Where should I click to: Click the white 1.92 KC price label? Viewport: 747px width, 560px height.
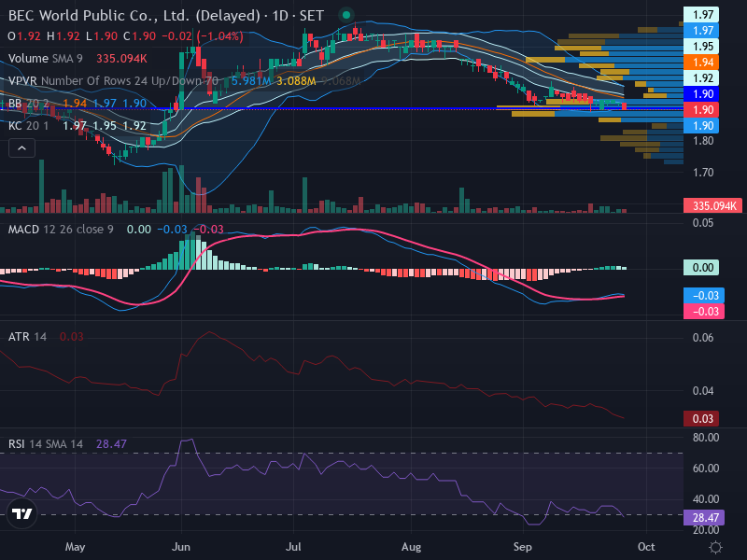(703, 77)
